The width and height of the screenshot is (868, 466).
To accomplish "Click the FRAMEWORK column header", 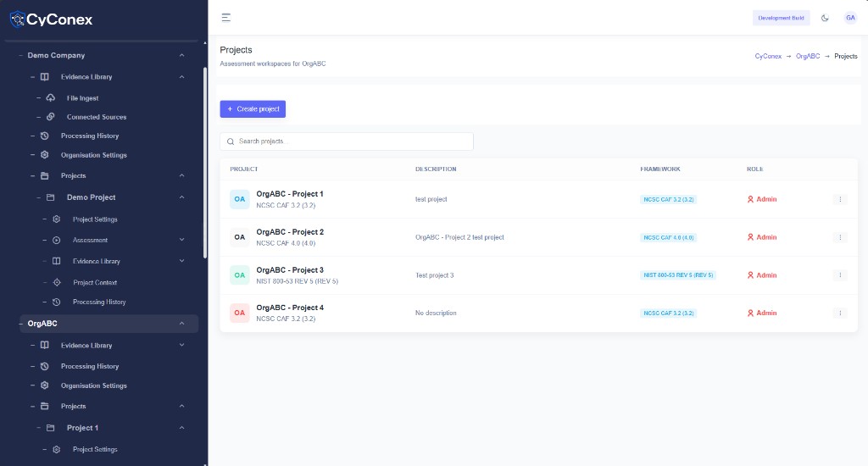I will pos(659,169).
